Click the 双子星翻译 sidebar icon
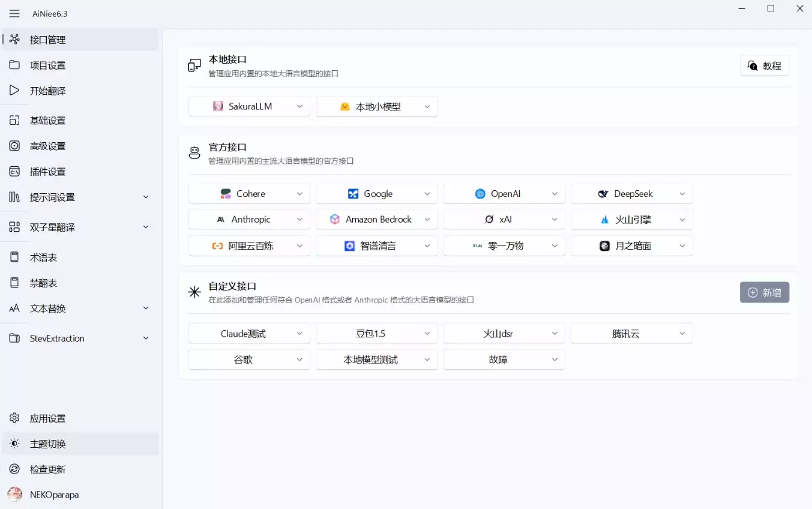This screenshot has height=509, width=812. [x=14, y=227]
